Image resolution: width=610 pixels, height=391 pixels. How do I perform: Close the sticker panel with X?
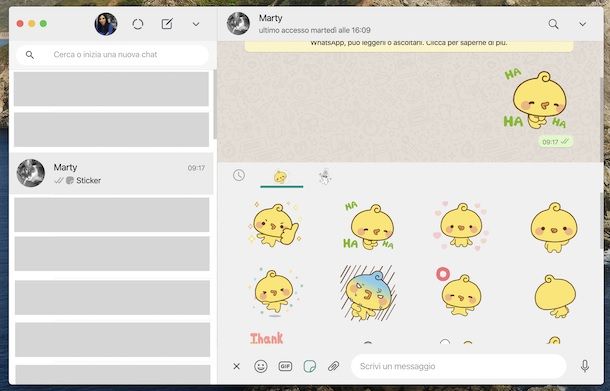[237, 366]
